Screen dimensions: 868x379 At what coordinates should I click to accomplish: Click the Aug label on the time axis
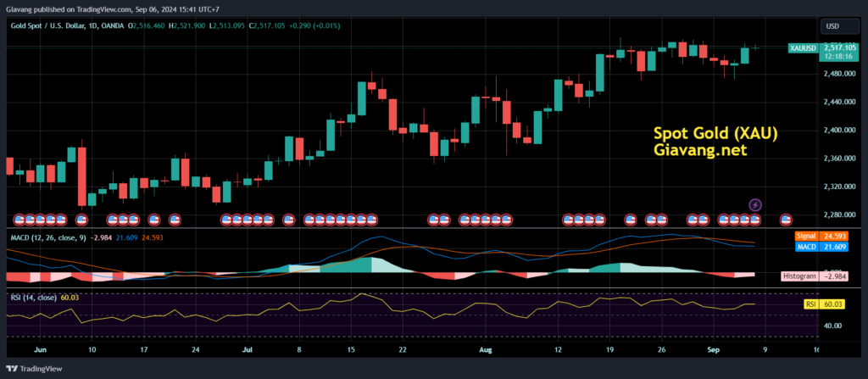(484, 348)
